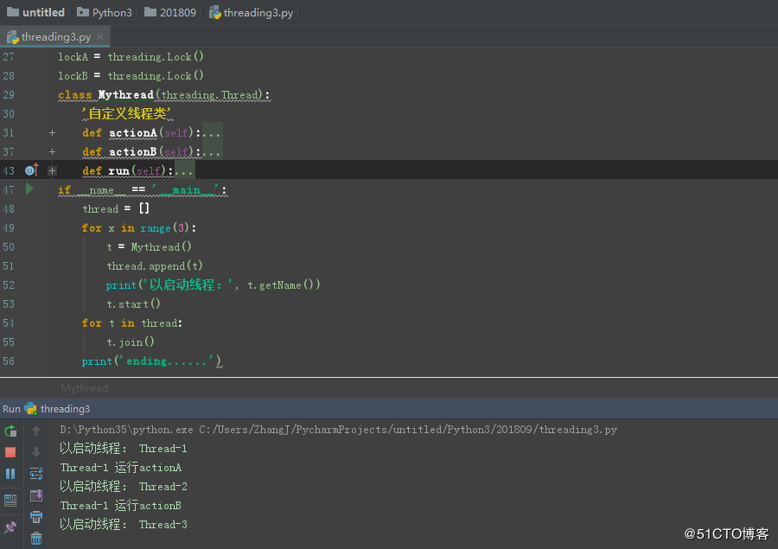Click Scroll to the end icon

36,495
